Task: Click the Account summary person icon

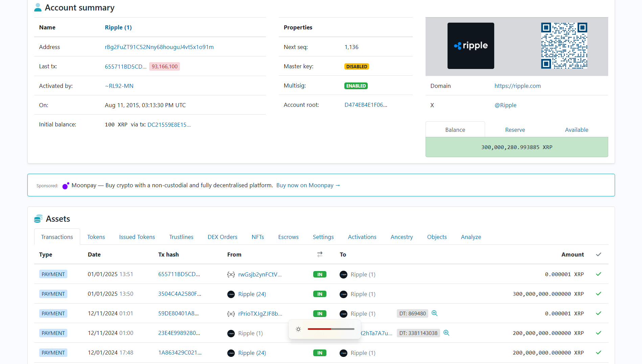Action: pos(38,7)
